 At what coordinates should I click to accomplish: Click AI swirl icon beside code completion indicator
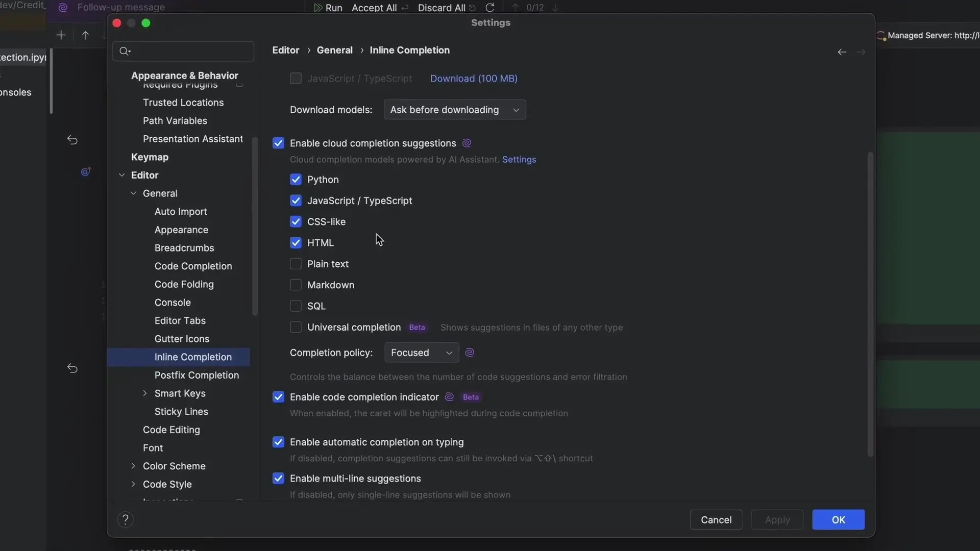click(449, 397)
